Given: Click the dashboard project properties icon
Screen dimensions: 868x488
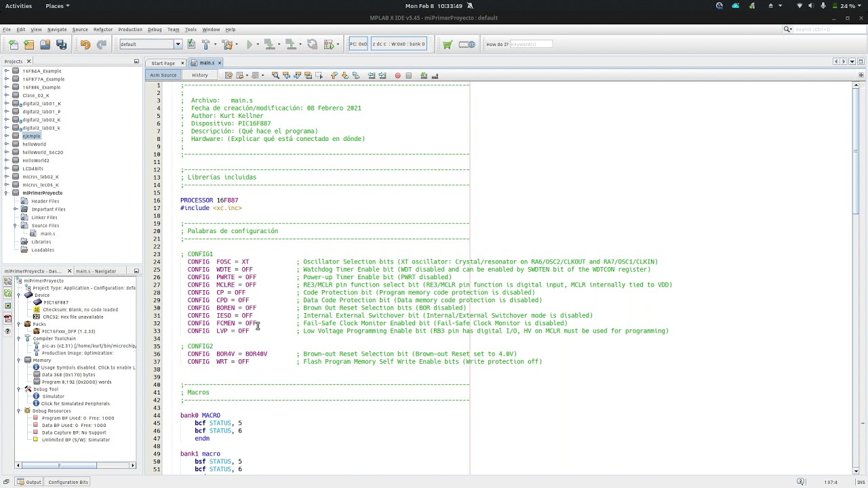Looking at the screenshot, I should coord(7,281).
